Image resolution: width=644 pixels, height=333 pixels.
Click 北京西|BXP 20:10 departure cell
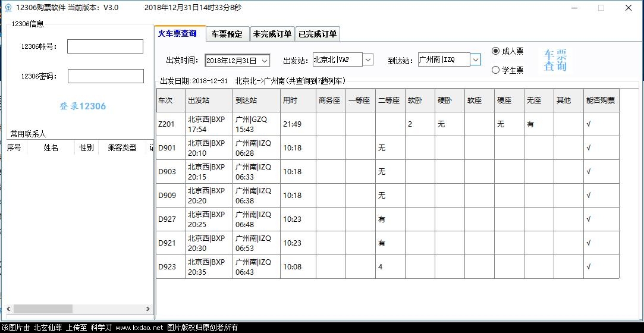tap(209, 148)
